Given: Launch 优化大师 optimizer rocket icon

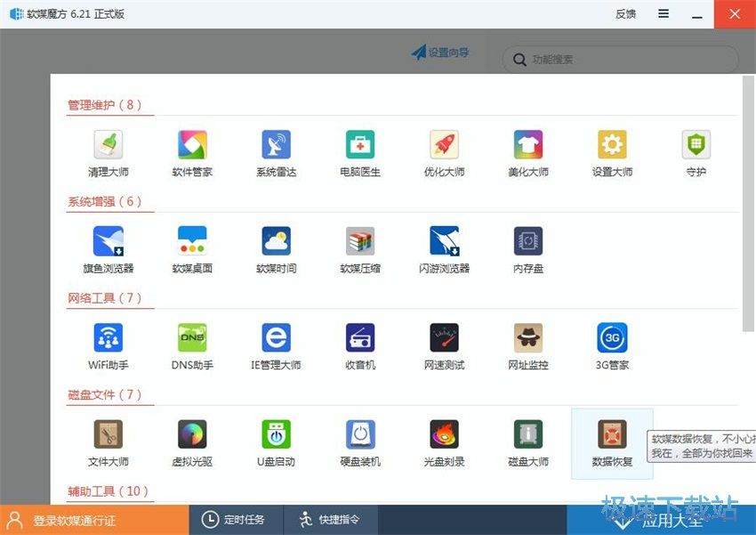Looking at the screenshot, I should [x=444, y=153].
